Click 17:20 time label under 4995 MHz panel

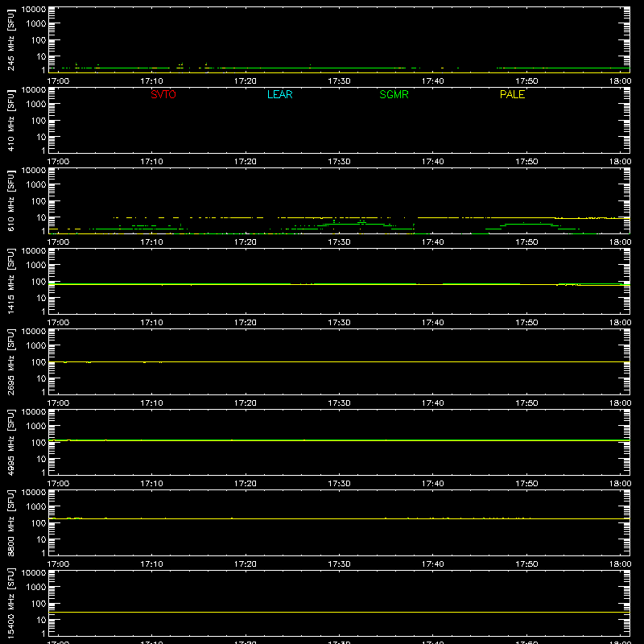point(246,484)
